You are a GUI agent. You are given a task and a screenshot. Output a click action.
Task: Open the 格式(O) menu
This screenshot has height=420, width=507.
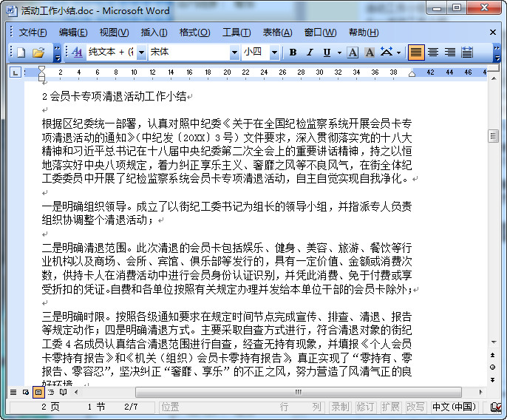194,33
